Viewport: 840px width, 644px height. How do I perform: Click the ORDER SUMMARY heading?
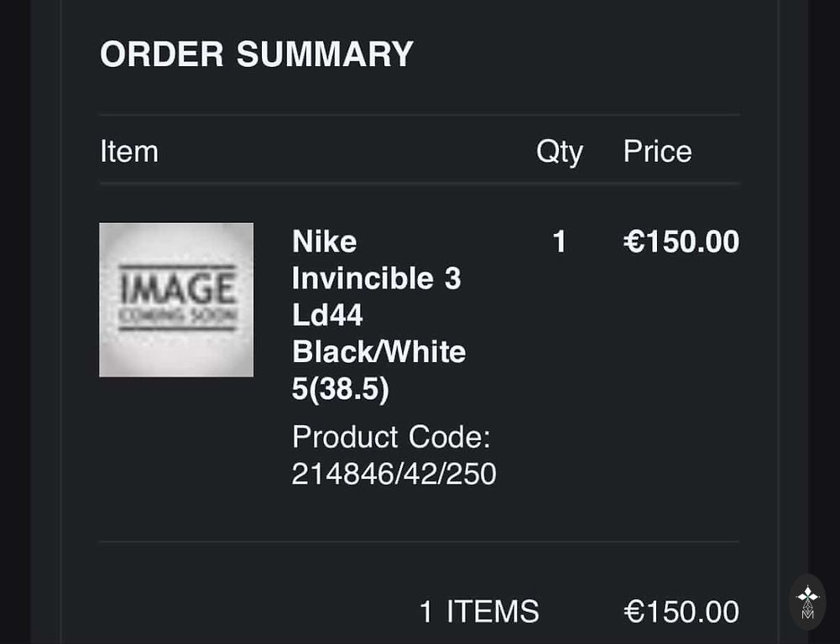click(x=257, y=55)
